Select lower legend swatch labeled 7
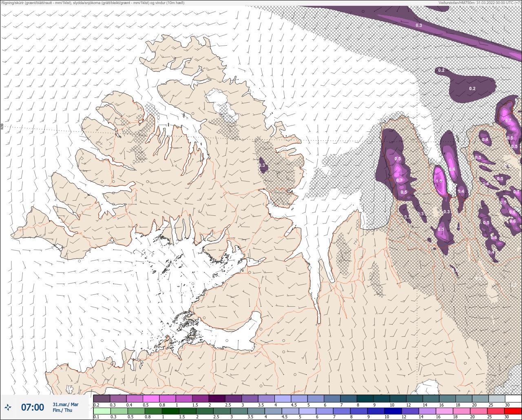The height and width of the screenshot is (420, 522). click(x=342, y=411)
